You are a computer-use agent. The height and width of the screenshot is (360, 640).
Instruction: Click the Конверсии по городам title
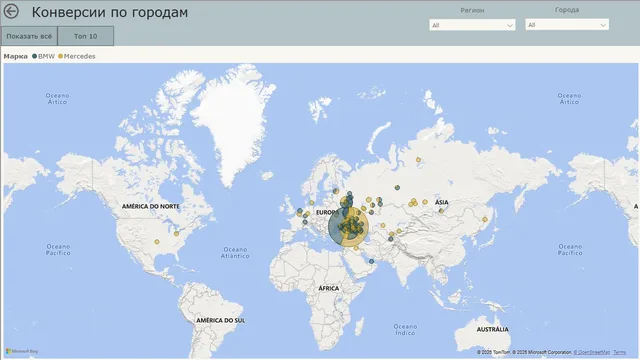tap(110, 12)
